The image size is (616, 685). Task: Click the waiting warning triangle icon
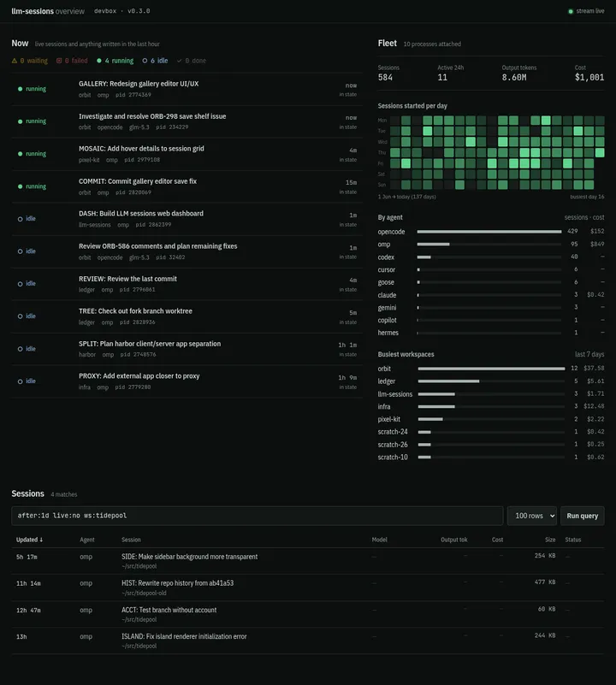tap(15, 61)
